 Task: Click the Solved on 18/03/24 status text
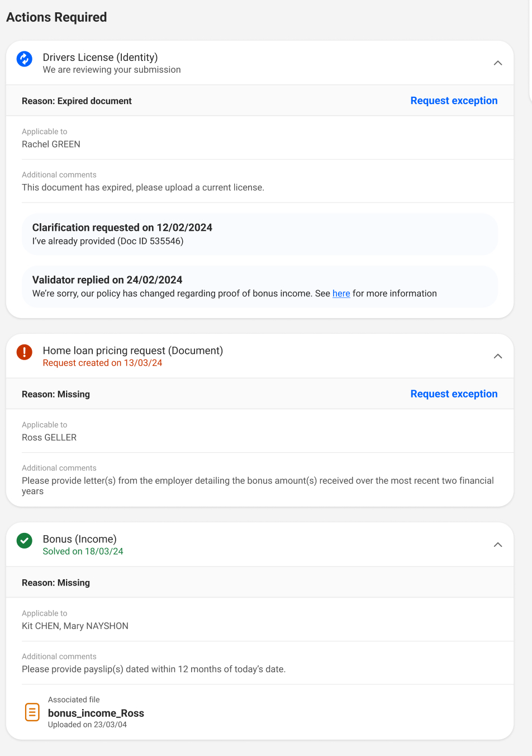tap(83, 551)
